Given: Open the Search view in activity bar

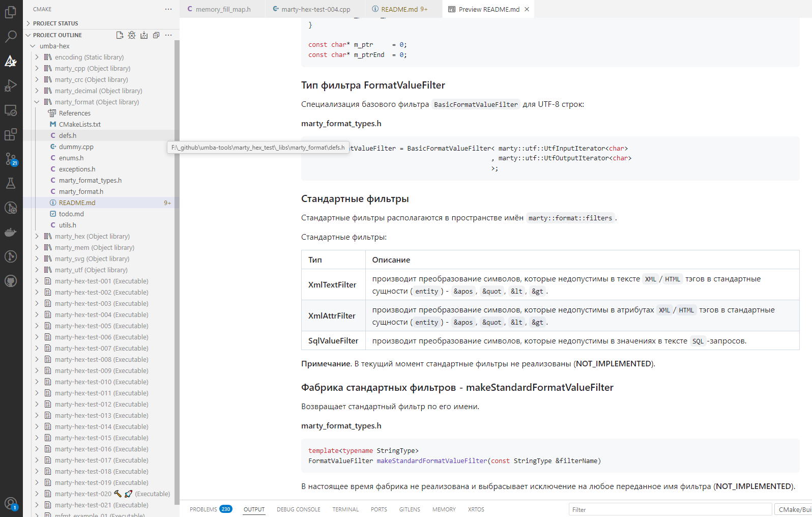Looking at the screenshot, I should [11, 37].
